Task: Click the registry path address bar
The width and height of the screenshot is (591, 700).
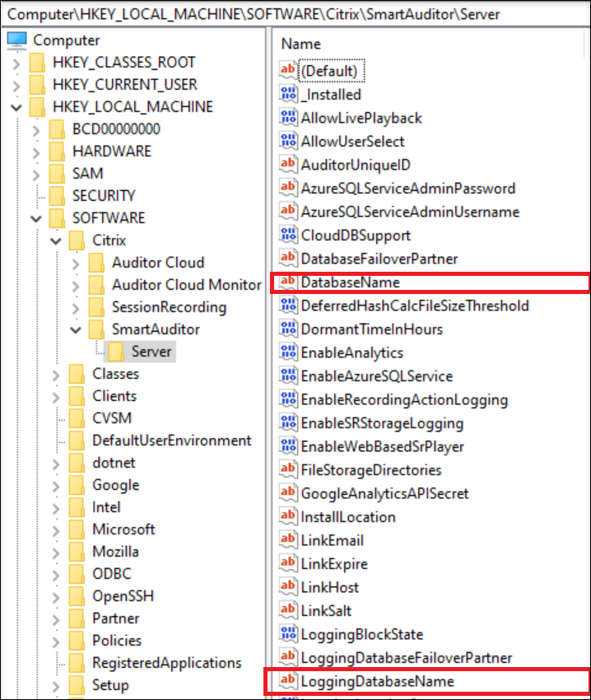Action: click(295, 14)
